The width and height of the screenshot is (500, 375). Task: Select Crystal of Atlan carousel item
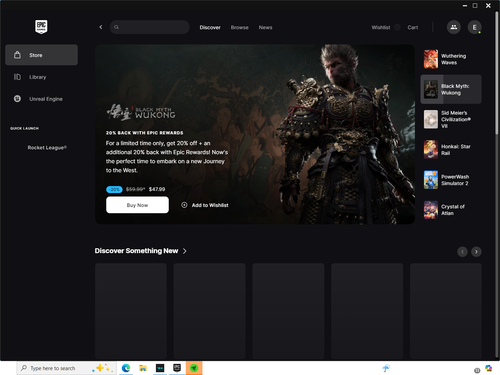point(451,210)
